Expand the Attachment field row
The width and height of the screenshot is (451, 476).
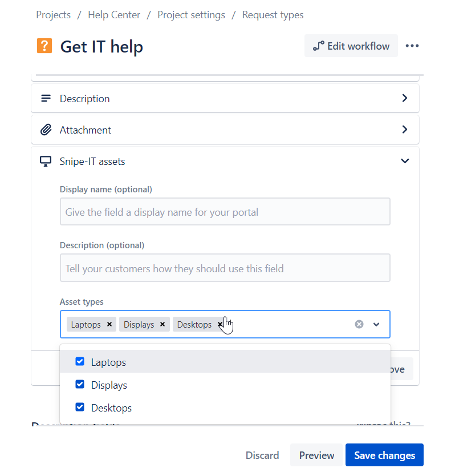(225, 130)
